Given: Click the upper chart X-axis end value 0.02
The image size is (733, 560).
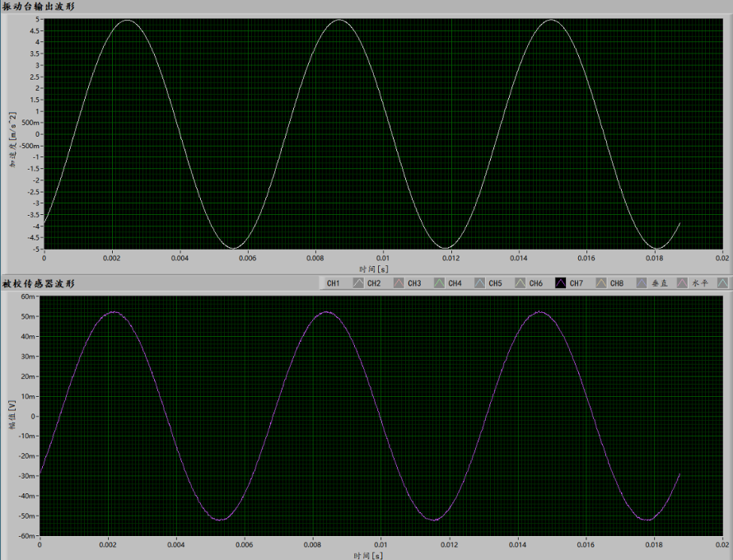Looking at the screenshot, I should click(722, 258).
